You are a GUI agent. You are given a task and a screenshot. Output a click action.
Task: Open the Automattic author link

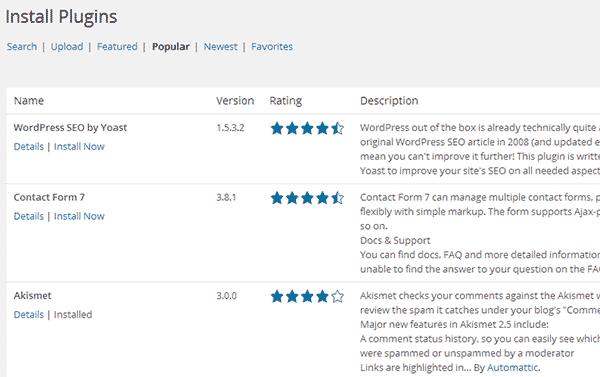[513, 368]
